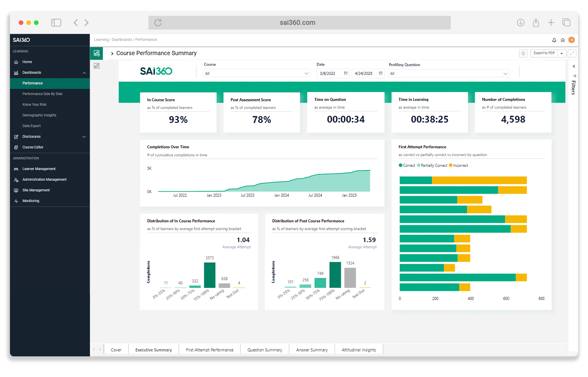
Task: Toggle the Correct legend on the chart
Action: (x=407, y=165)
